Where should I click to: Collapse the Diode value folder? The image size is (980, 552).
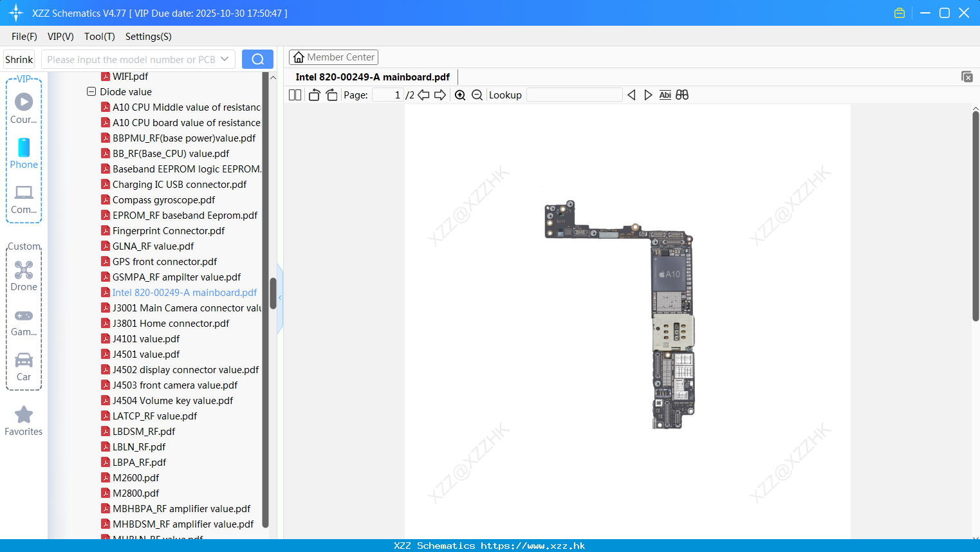click(x=91, y=92)
